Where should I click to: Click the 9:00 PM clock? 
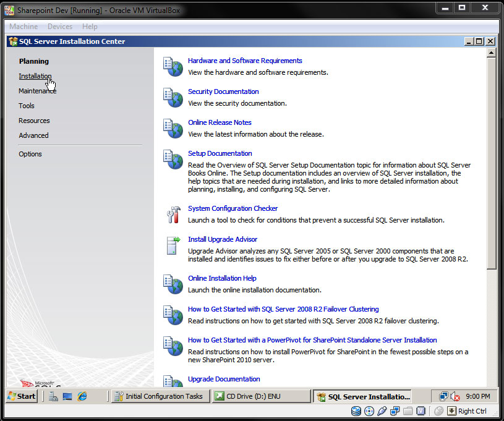(478, 396)
